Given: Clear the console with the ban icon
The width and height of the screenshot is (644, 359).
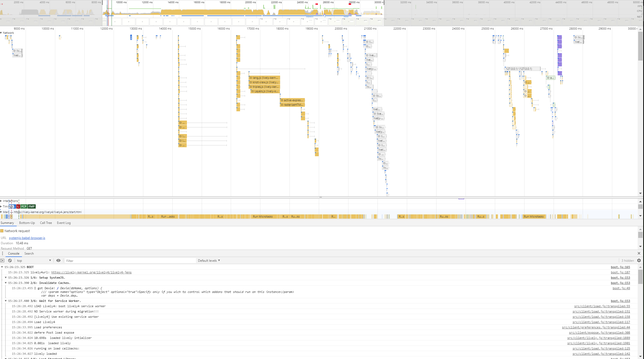Looking at the screenshot, I should (10, 261).
